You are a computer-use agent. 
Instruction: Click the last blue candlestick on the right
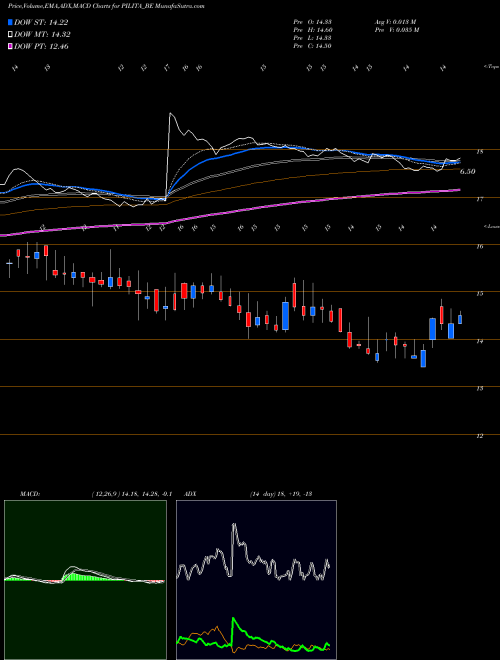(x=460, y=319)
